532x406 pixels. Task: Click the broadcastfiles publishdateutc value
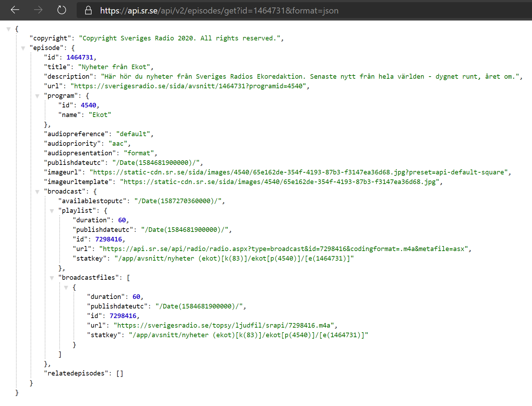tap(199, 306)
